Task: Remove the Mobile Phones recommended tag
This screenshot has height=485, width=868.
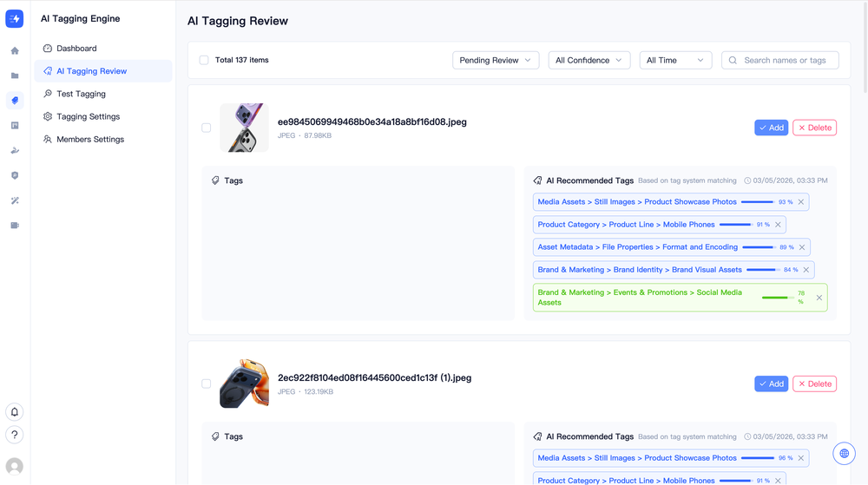Action: click(x=779, y=225)
